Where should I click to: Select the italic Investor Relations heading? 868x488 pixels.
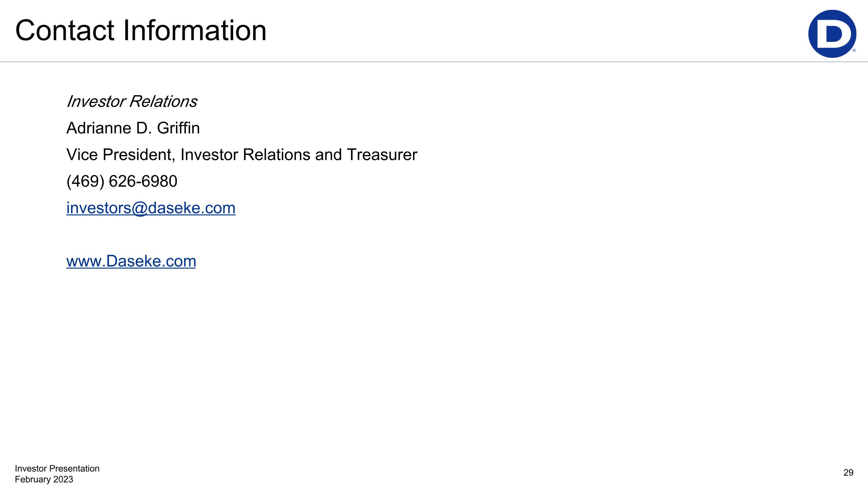click(x=131, y=101)
